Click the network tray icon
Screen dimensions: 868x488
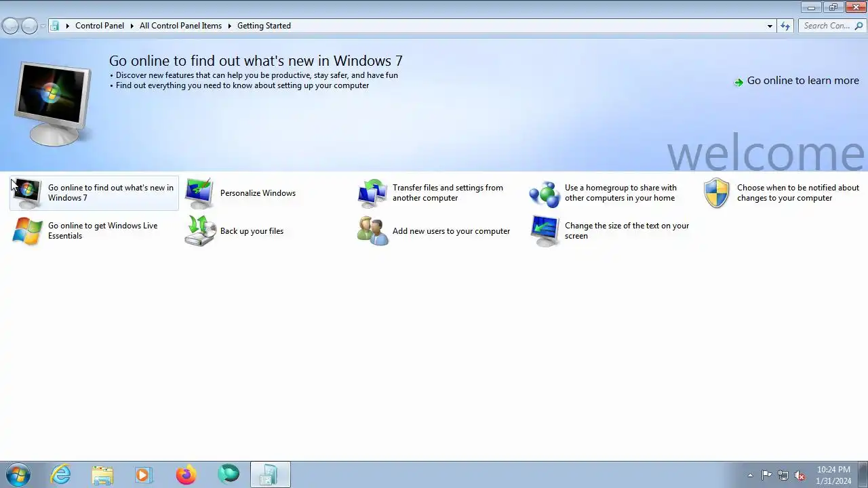783,475
